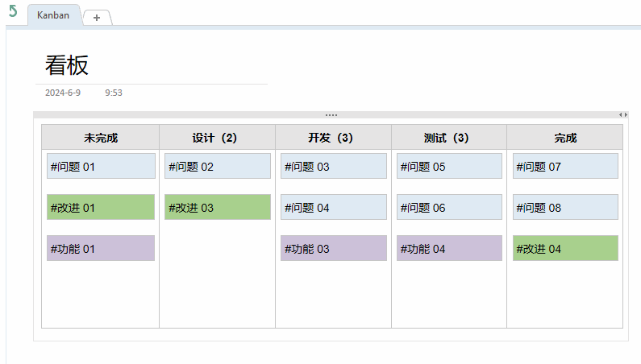Click the four-dot container drag handle

tap(331, 115)
